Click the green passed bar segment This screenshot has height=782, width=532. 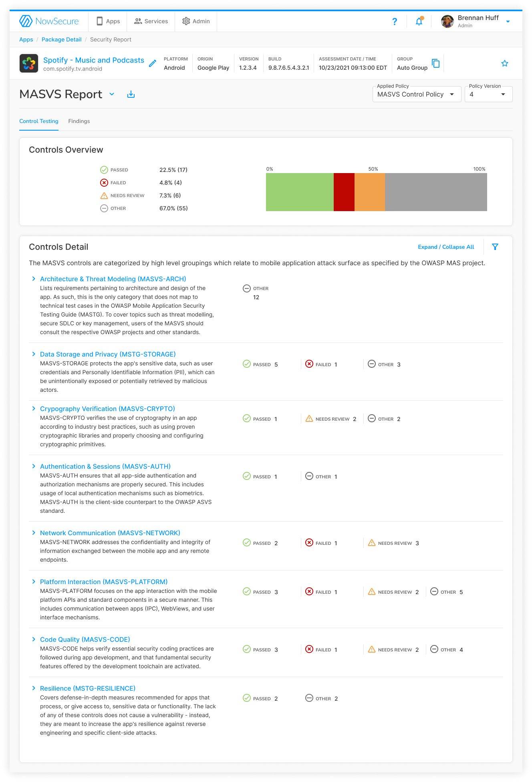coord(300,192)
